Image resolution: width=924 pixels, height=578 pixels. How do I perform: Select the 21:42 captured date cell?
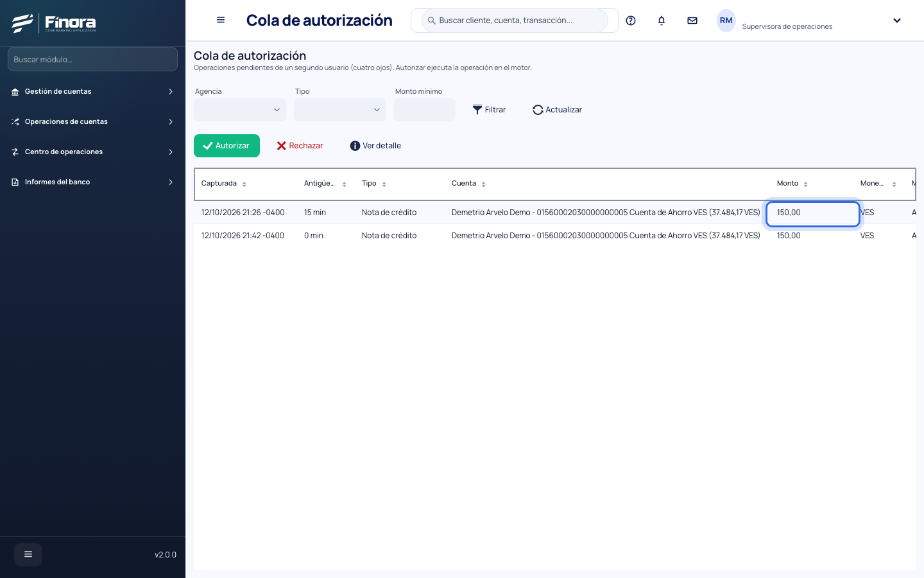click(x=243, y=236)
